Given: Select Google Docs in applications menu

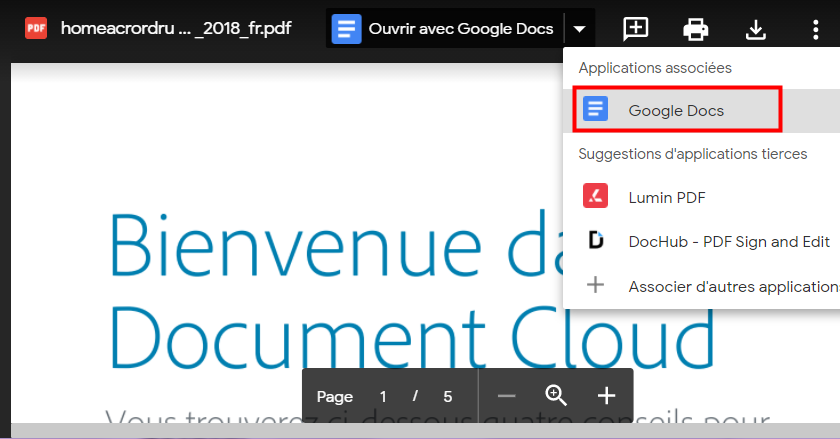Looking at the screenshot, I should [x=701, y=110].
